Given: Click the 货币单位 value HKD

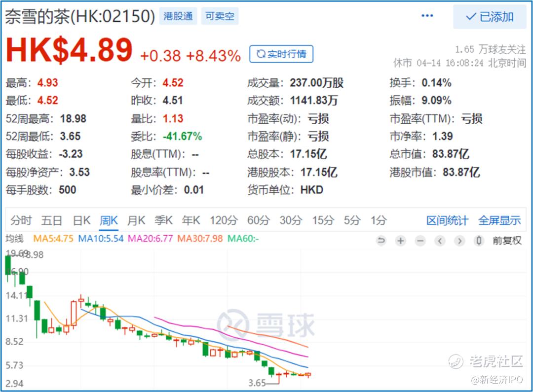Looking at the screenshot, I should tap(312, 189).
